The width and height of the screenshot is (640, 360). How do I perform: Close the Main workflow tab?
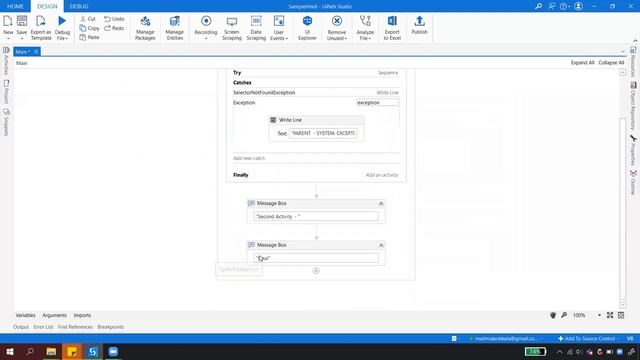click(x=36, y=51)
